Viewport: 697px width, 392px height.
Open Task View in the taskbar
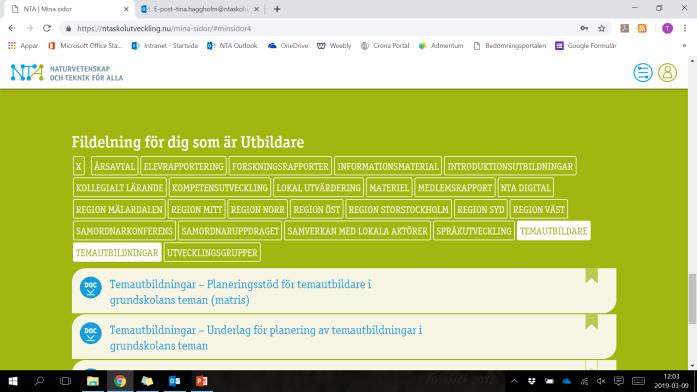pos(65,381)
